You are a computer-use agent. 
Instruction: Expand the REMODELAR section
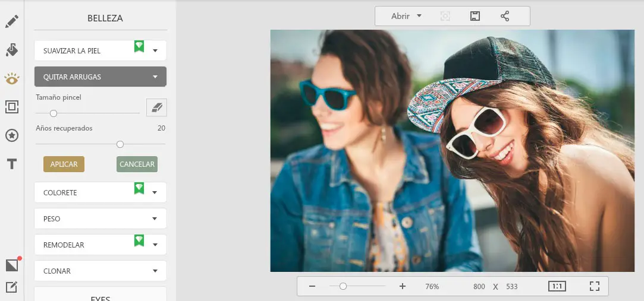[x=100, y=245]
